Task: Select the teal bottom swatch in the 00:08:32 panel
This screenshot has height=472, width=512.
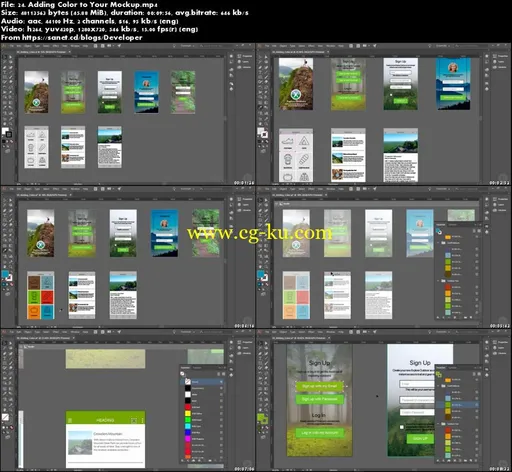Action: point(448,455)
